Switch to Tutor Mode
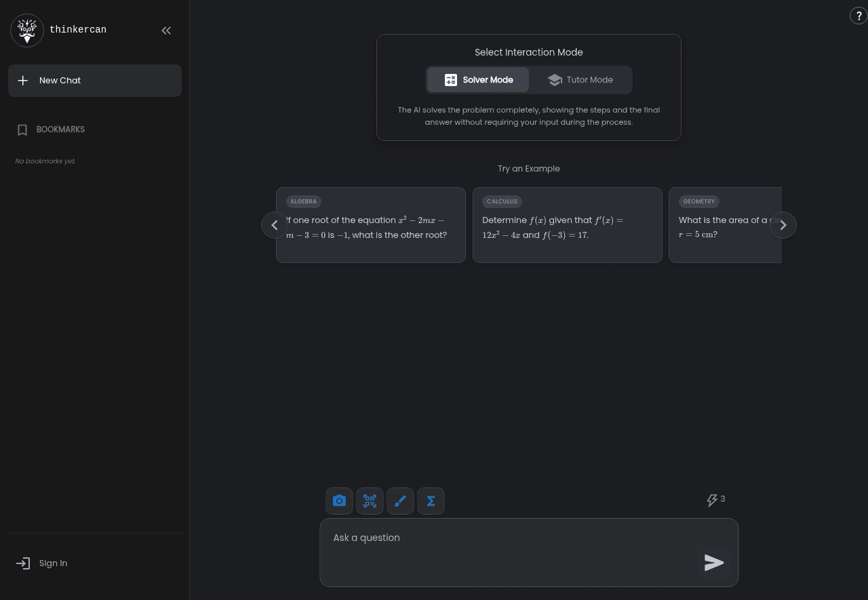The height and width of the screenshot is (600, 868). pyautogui.click(x=580, y=80)
